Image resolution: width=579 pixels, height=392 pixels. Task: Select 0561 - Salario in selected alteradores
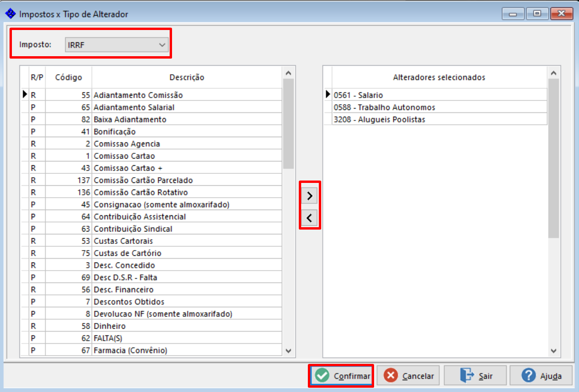[436, 95]
